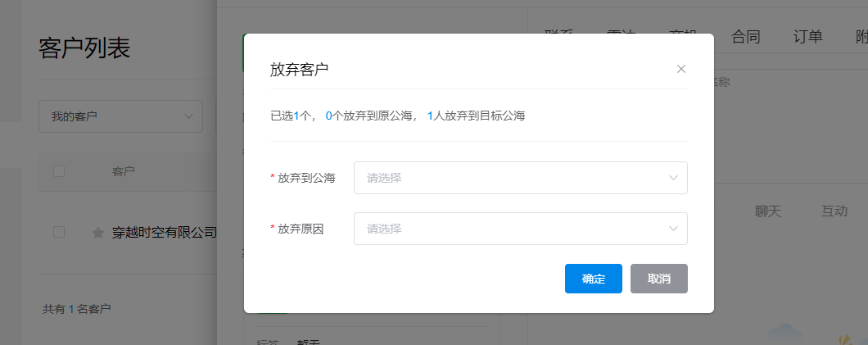Screen dimensions: 868x345
Task: Switch to the 订单 tab
Action: (807, 36)
